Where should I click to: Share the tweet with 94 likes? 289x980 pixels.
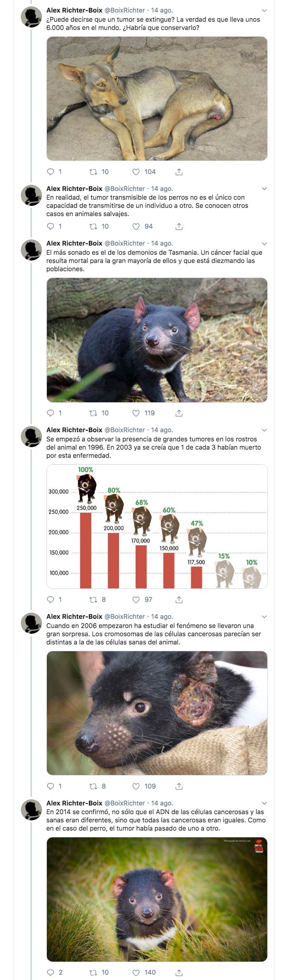coord(179,226)
